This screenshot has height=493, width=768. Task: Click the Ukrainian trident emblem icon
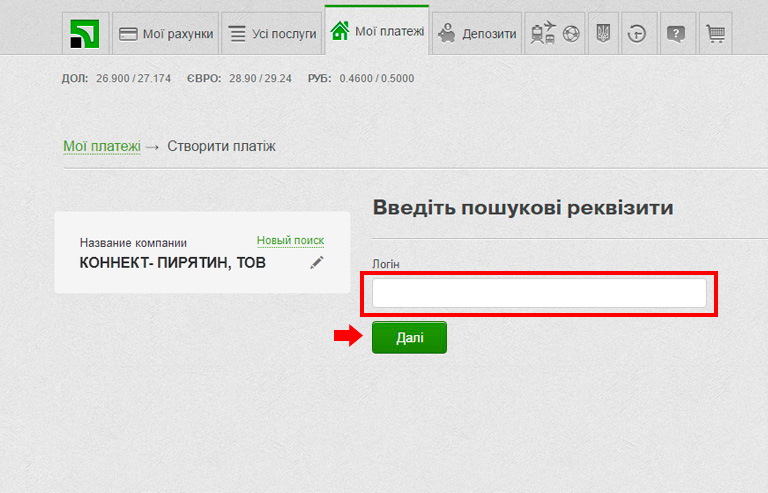click(603, 33)
